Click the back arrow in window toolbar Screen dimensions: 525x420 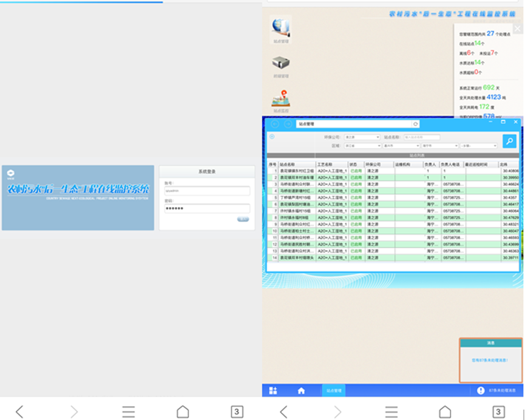(x=275, y=124)
